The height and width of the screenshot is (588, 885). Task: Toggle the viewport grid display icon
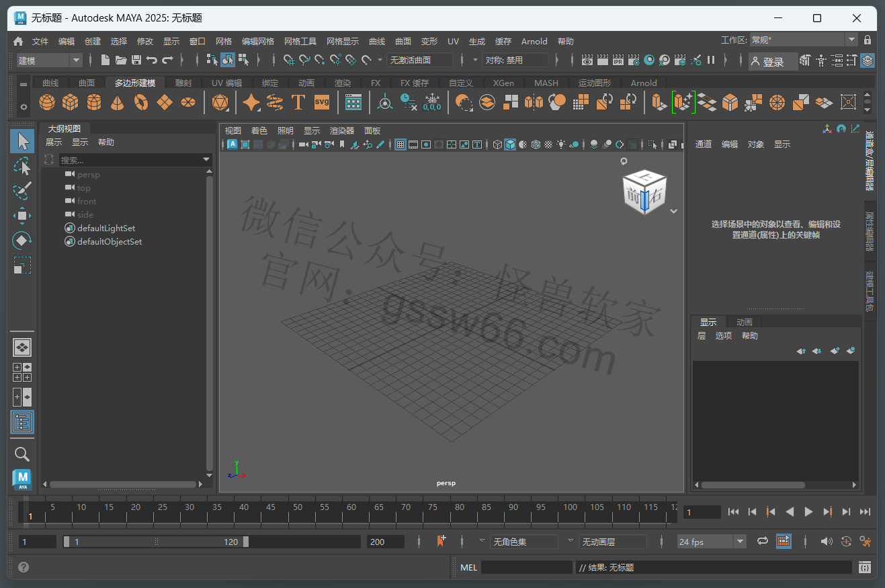coord(401,144)
